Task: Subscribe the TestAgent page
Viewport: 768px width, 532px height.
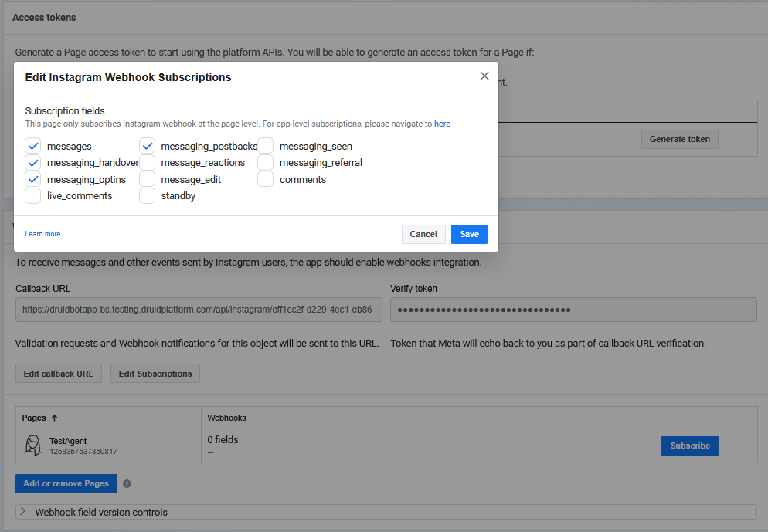Action: click(690, 446)
